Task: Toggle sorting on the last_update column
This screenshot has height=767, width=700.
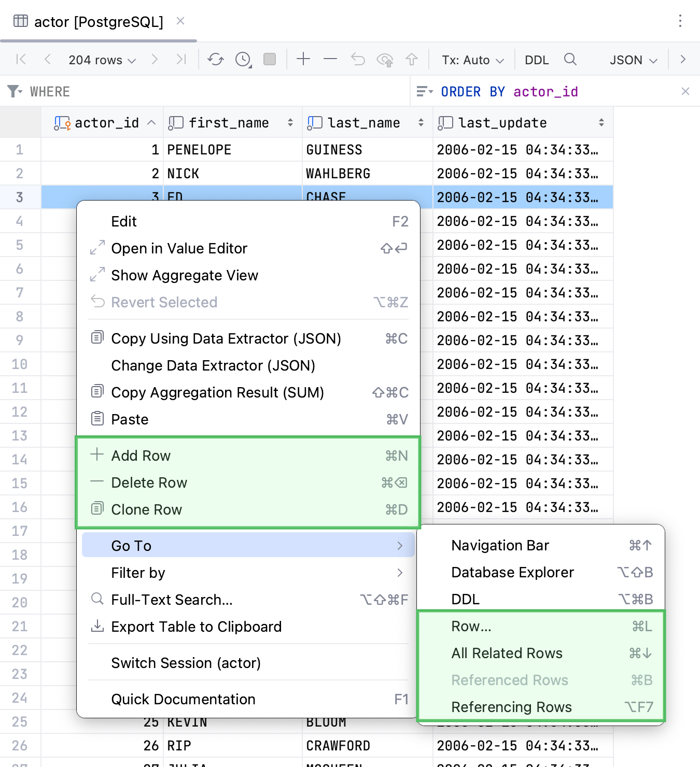Action: pos(601,122)
